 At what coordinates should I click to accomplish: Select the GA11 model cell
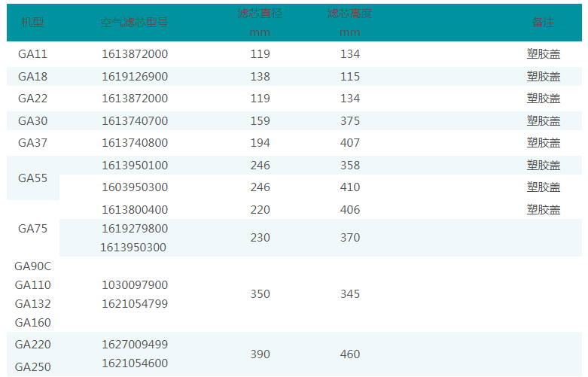tap(33, 54)
